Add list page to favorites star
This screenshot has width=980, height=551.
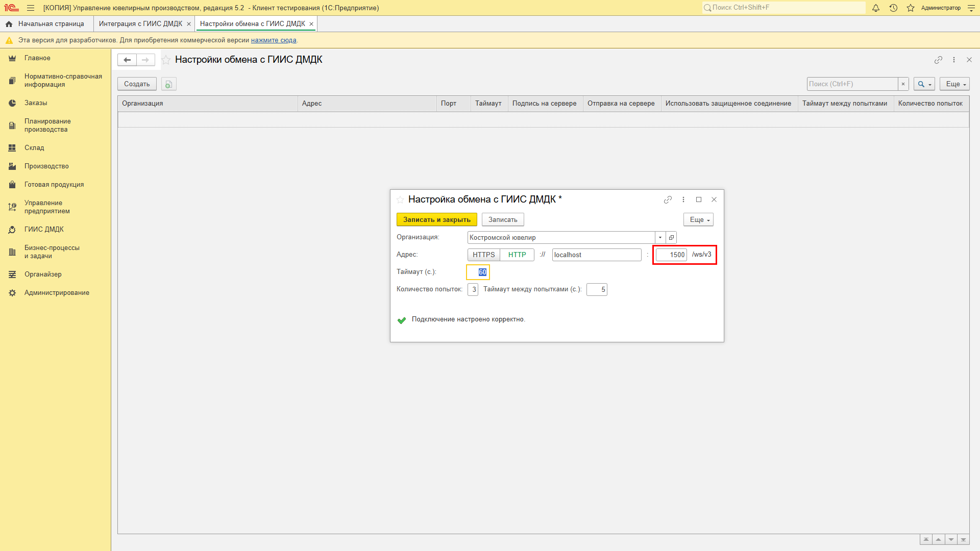pyautogui.click(x=166, y=60)
